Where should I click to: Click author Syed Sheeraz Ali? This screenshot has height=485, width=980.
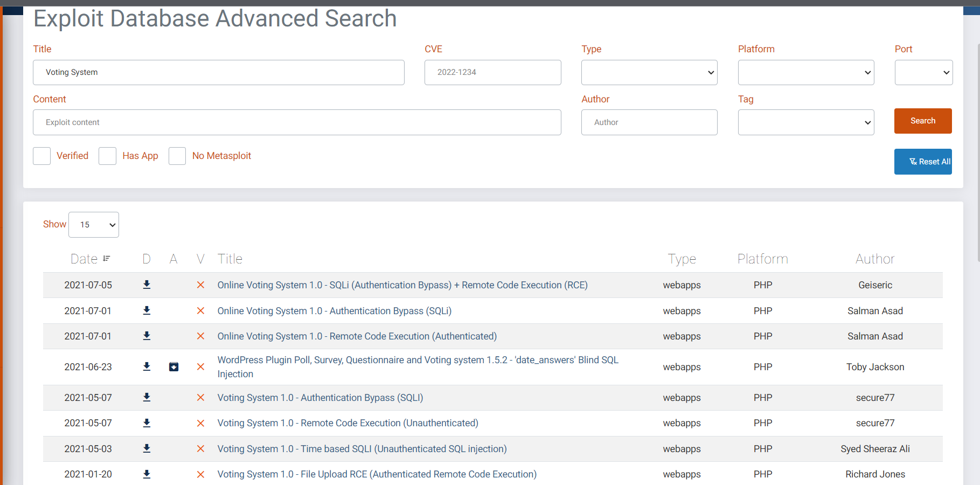tap(875, 449)
